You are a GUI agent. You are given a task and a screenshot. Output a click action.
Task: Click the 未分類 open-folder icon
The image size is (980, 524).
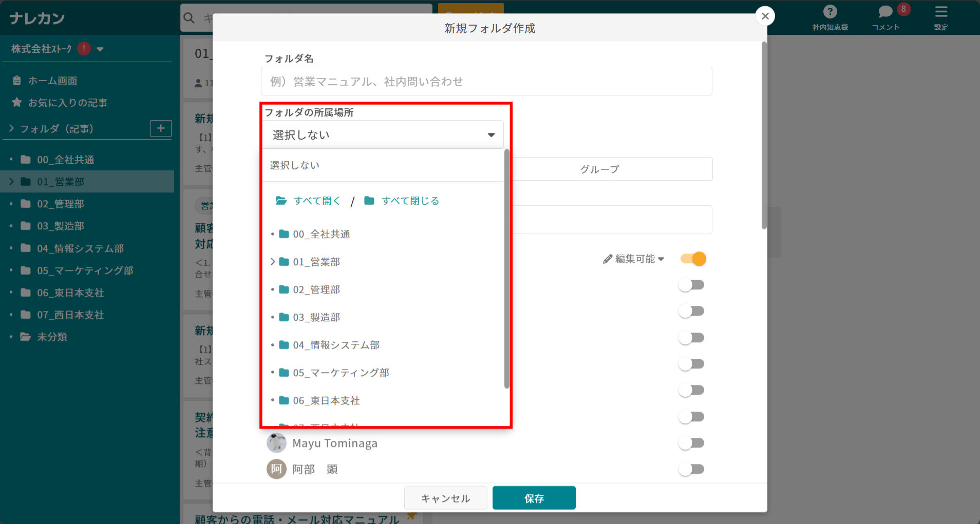[25, 336]
